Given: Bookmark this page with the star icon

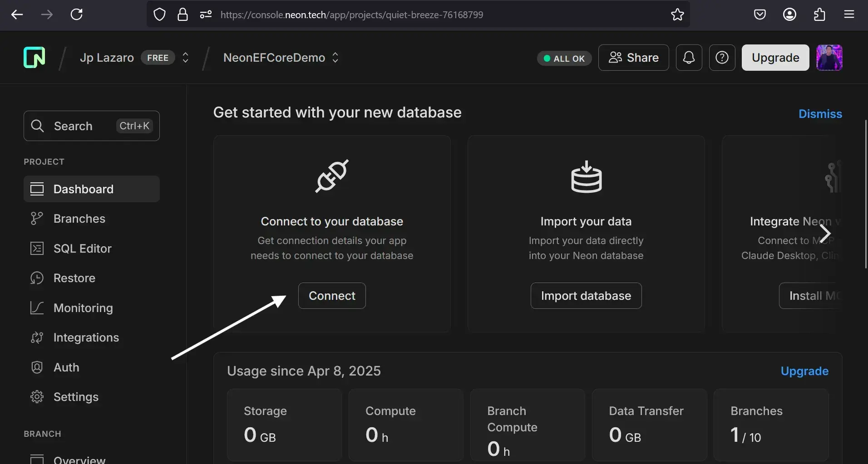Looking at the screenshot, I should [677, 15].
